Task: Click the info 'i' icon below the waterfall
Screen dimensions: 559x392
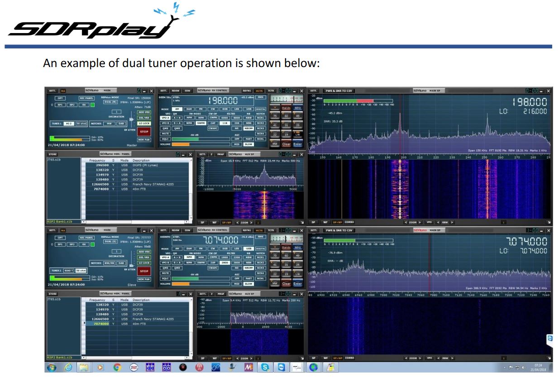Action: (504, 222)
